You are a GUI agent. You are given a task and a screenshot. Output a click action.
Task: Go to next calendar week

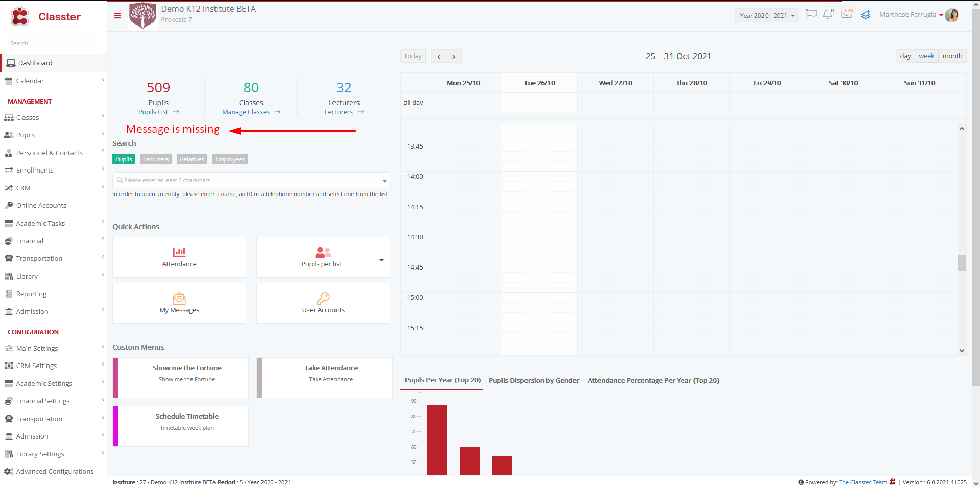pyautogui.click(x=454, y=56)
